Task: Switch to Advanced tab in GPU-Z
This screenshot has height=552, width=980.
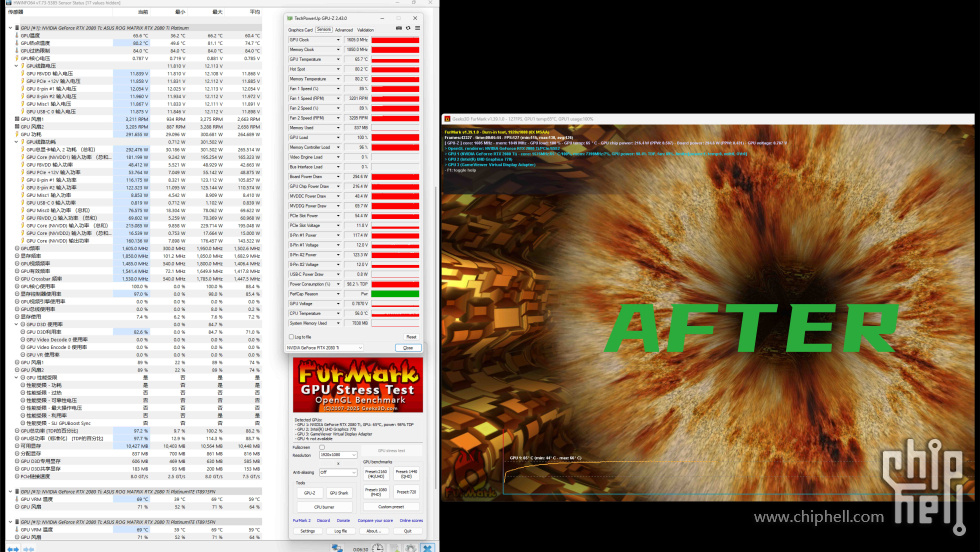Action: [x=344, y=30]
